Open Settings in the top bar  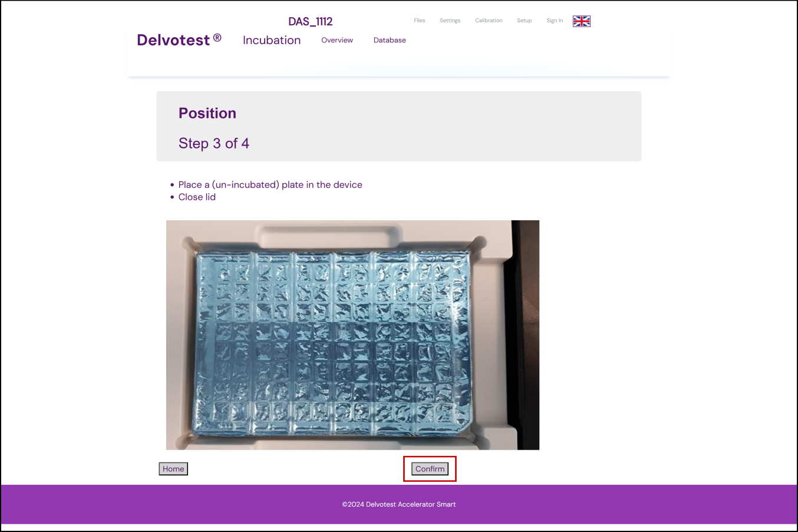click(450, 21)
